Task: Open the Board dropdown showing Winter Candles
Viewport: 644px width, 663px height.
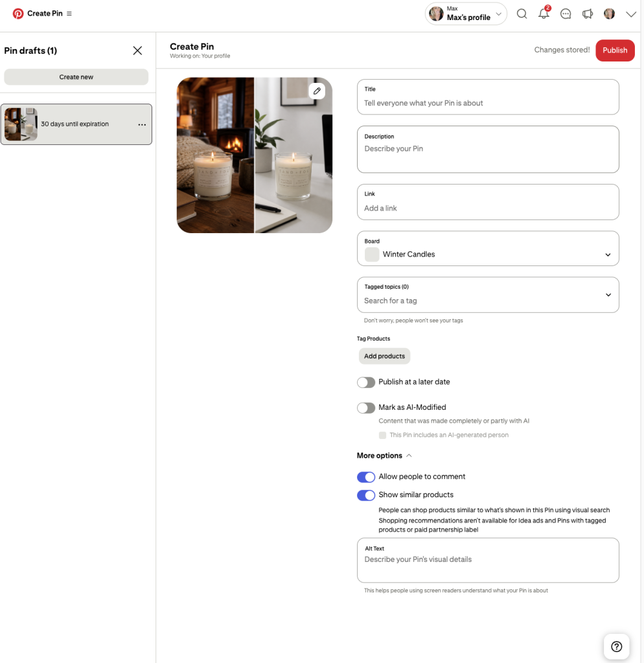Action: tap(488, 249)
